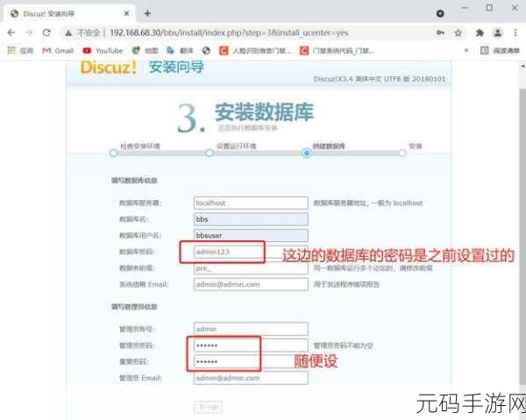Viewport: 526px width, 420px height.
Task: Click the administrator account field containing admin
Action: click(251, 329)
